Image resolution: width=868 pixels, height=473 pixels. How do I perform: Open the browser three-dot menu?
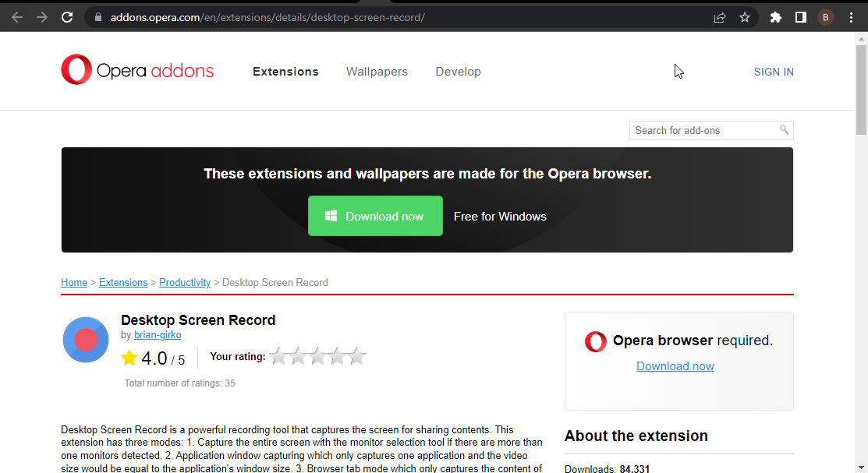[x=851, y=17]
